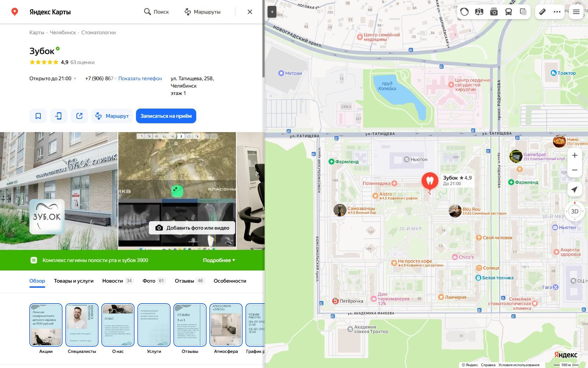The height and width of the screenshot is (368, 588).
Task: Switch to the Обзор tab
Action: pyautogui.click(x=37, y=281)
